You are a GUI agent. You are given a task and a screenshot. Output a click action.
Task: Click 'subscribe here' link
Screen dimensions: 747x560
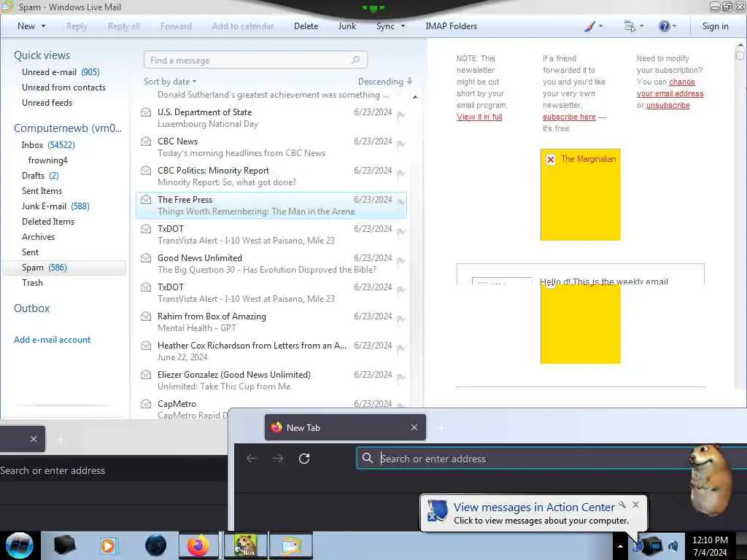pos(569,117)
